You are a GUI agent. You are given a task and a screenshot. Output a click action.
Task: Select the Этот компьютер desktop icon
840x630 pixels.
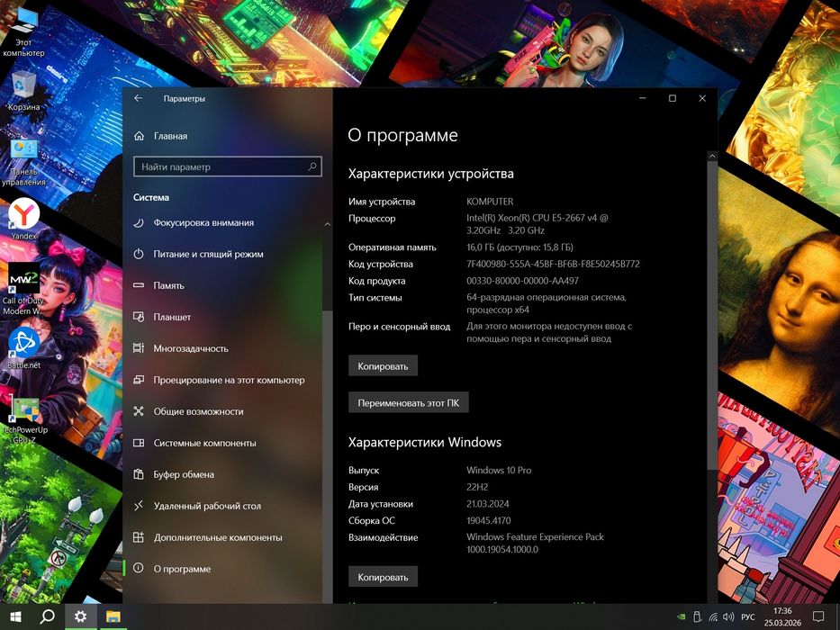click(23, 32)
